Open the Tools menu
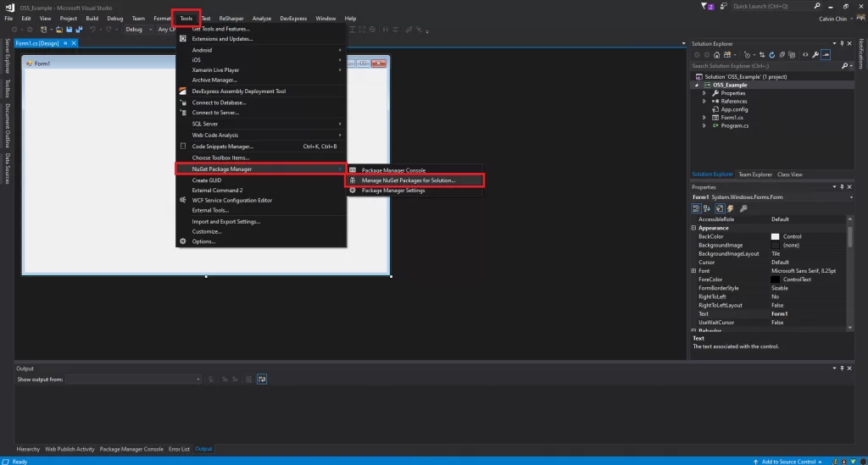 coord(186,19)
